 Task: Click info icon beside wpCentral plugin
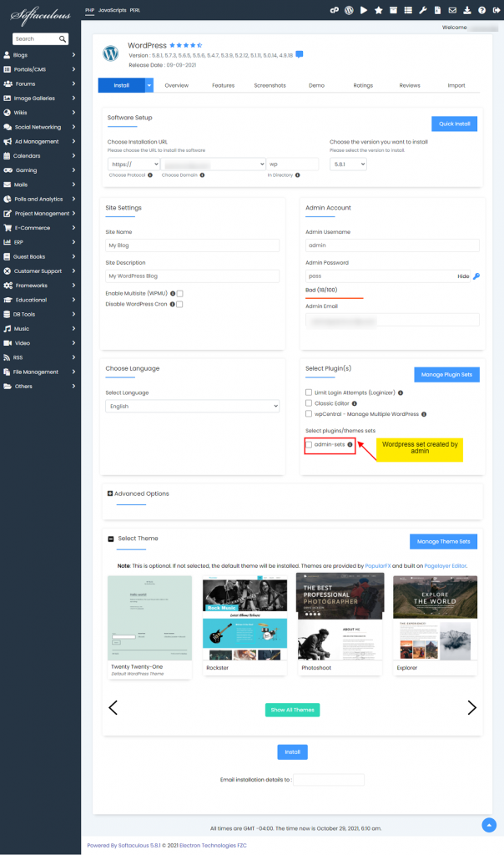coord(424,414)
